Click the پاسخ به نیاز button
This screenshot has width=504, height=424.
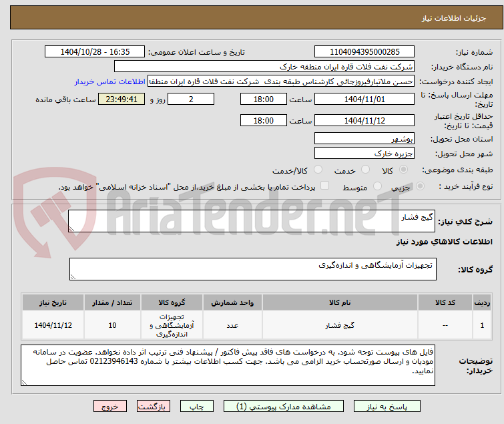[387, 407]
